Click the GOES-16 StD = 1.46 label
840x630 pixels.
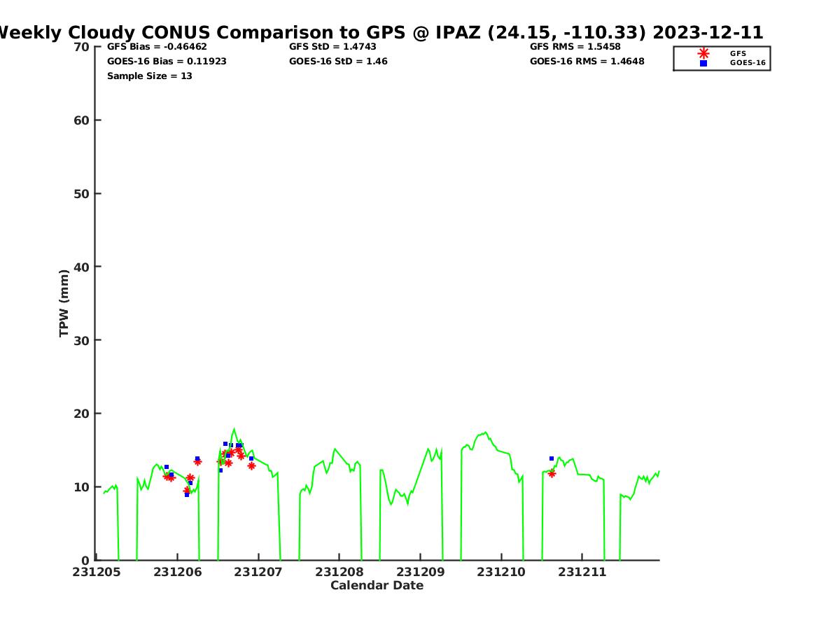338,62
